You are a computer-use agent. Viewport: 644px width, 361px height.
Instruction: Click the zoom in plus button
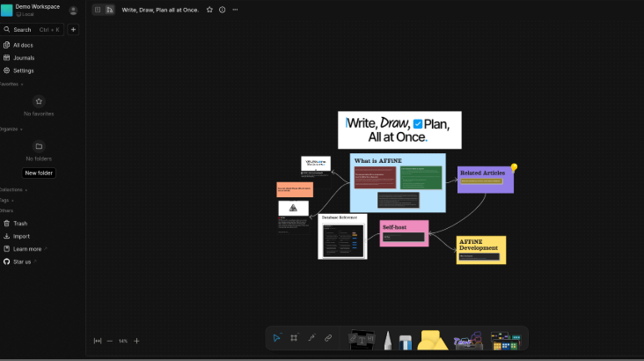pos(136,341)
